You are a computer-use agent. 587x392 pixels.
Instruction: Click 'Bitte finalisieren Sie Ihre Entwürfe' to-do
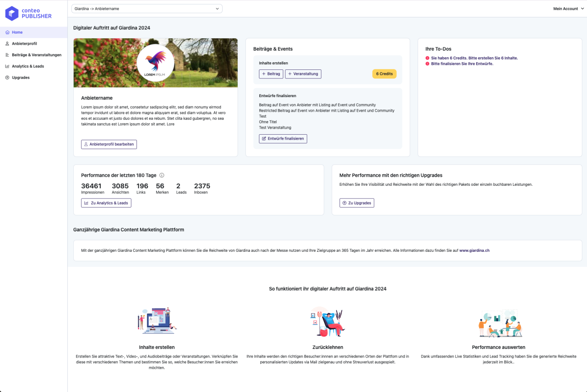pos(462,63)
